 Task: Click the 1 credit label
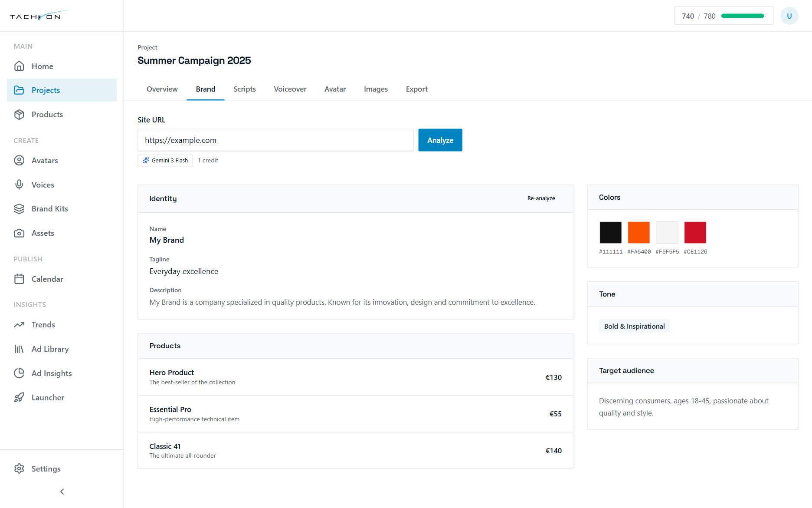[x=208, y=160]
